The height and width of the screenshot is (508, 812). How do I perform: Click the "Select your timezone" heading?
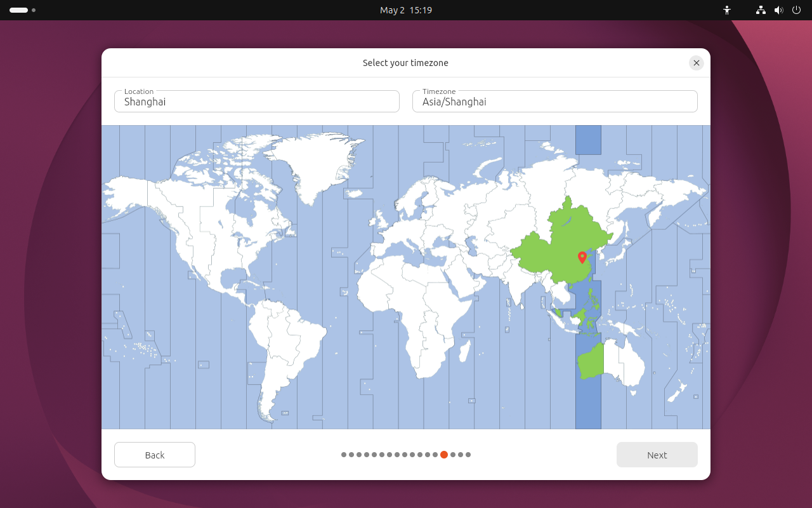coord(406,63)
